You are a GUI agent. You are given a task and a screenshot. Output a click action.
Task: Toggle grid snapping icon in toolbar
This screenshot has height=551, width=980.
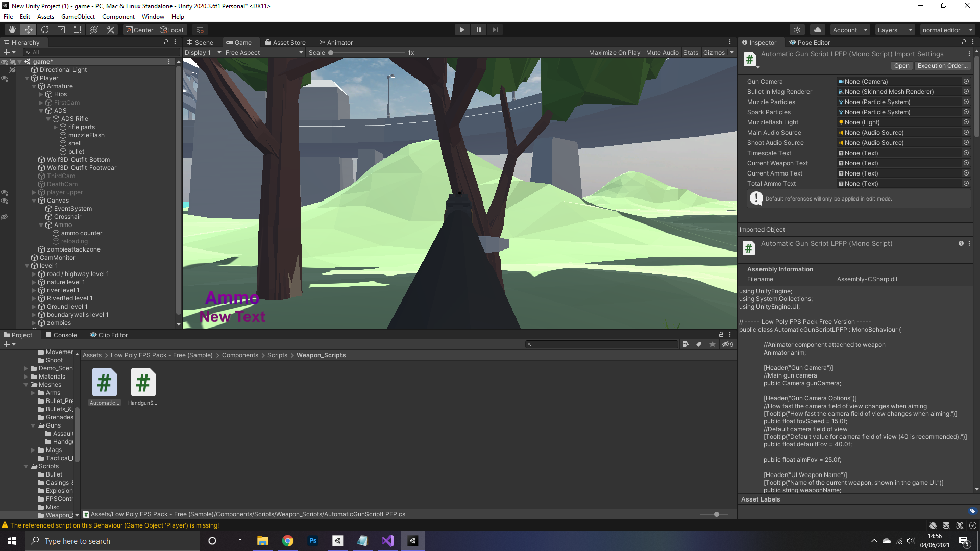point(200,30)
